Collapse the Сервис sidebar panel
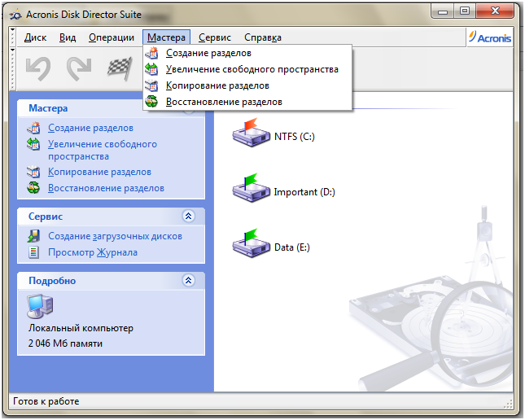This screenshot has height=420, width=525. 189,217
